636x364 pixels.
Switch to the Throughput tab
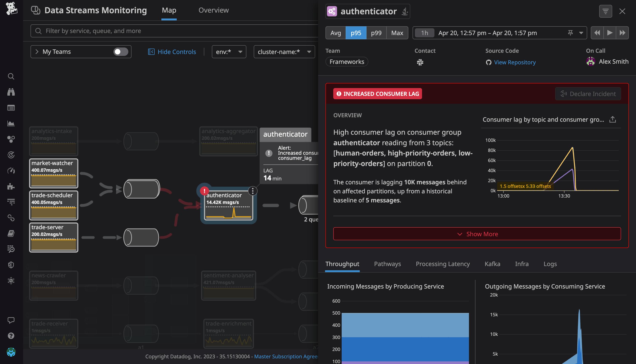pos(342,264)
